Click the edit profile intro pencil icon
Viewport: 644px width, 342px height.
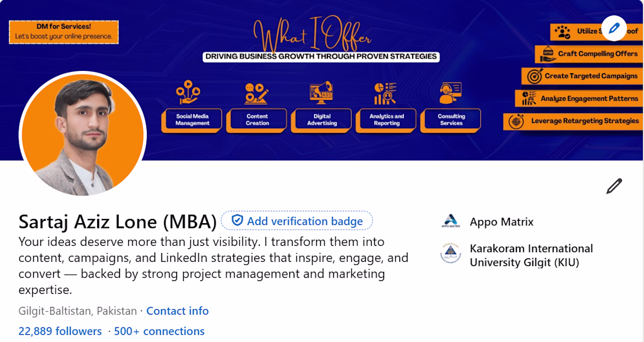tap(614, 186)
